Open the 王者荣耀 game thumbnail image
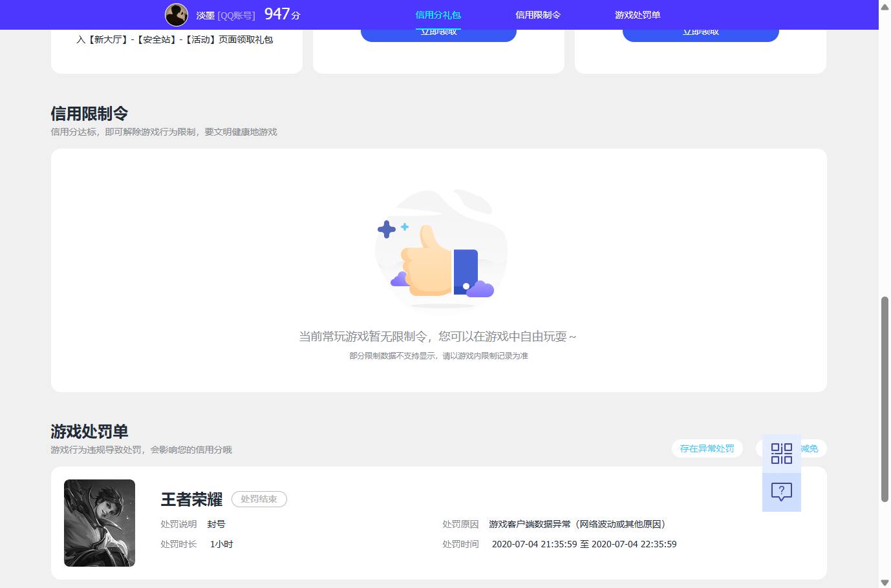The image size is (891, 588). click(x=100, y=523)
